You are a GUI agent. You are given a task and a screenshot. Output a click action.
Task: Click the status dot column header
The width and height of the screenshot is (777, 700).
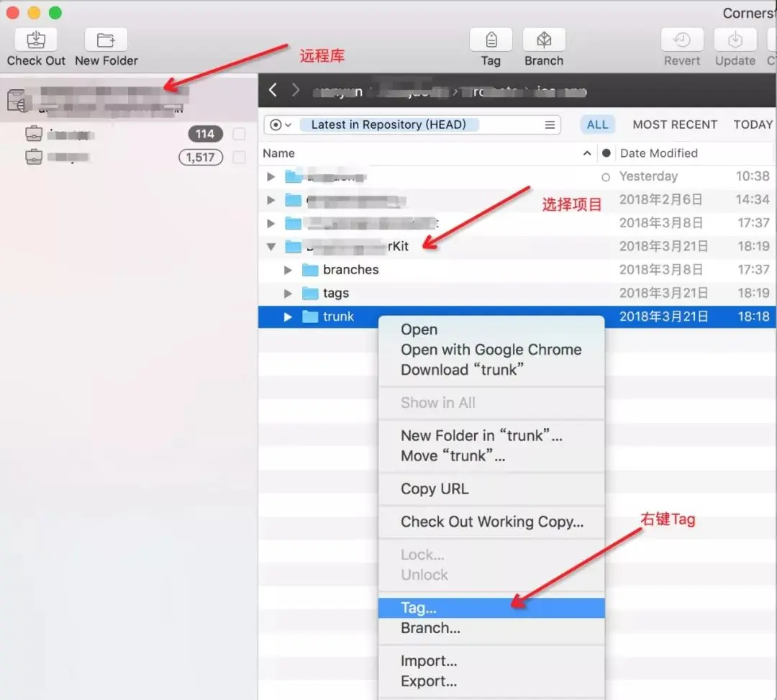coord(606,153)
